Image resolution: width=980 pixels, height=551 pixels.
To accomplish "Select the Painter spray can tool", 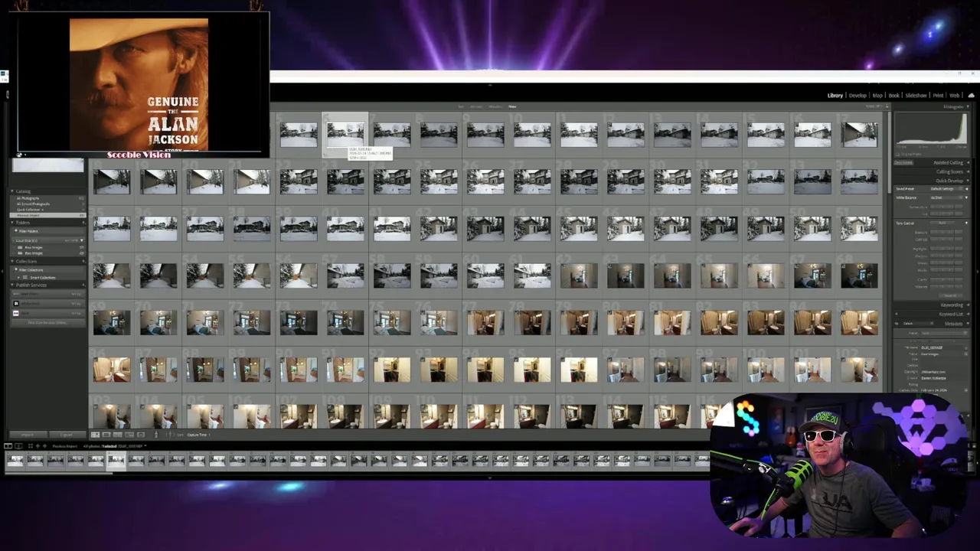I will (156, 435).
